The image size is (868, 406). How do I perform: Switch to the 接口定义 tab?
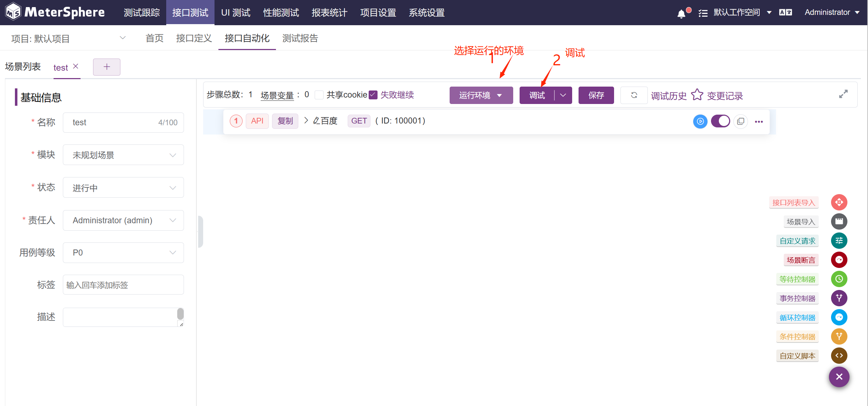pos(194,38)
